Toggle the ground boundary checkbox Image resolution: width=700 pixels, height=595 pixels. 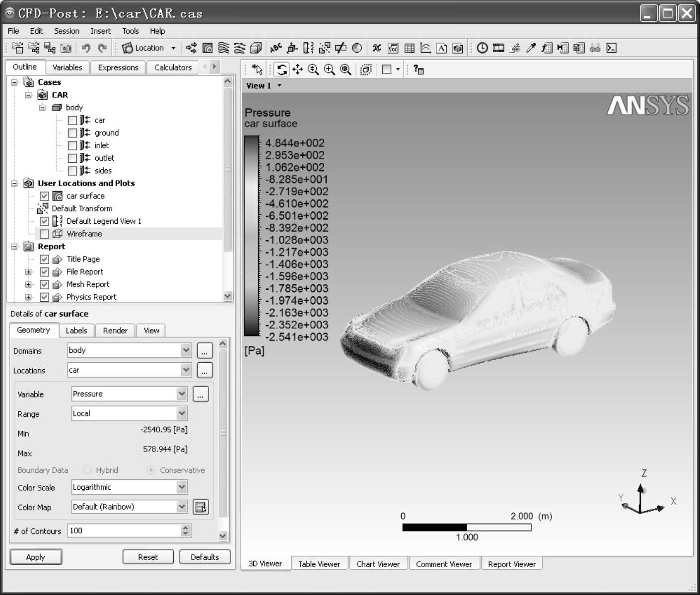(72, 133)
